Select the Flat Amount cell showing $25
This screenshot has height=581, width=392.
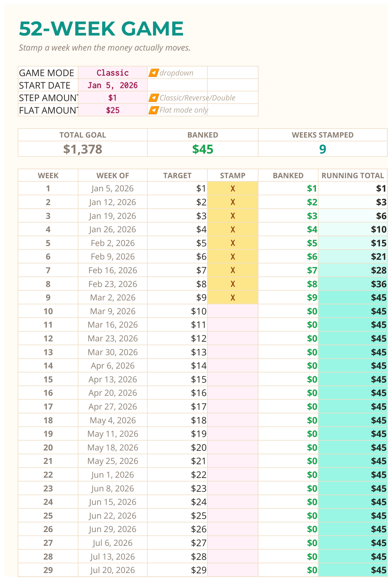click(x=113, y=110)
